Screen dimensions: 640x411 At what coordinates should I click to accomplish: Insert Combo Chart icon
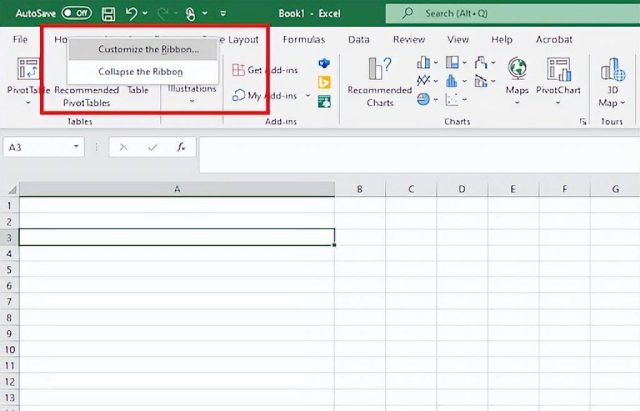pos(481,81)
